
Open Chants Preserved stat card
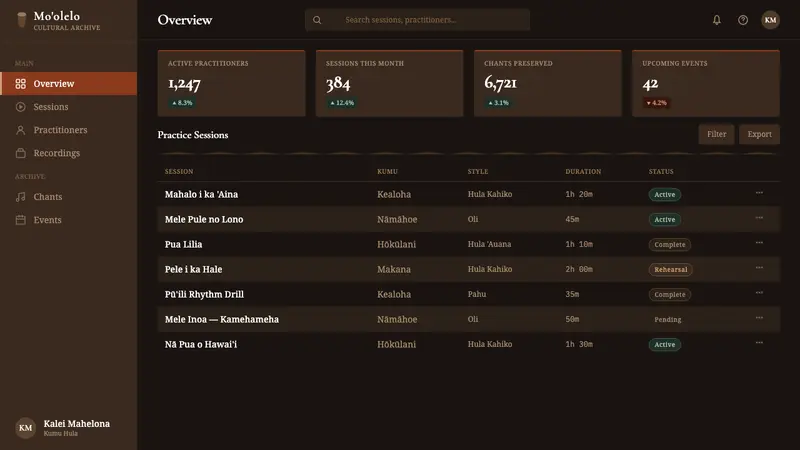548,83
